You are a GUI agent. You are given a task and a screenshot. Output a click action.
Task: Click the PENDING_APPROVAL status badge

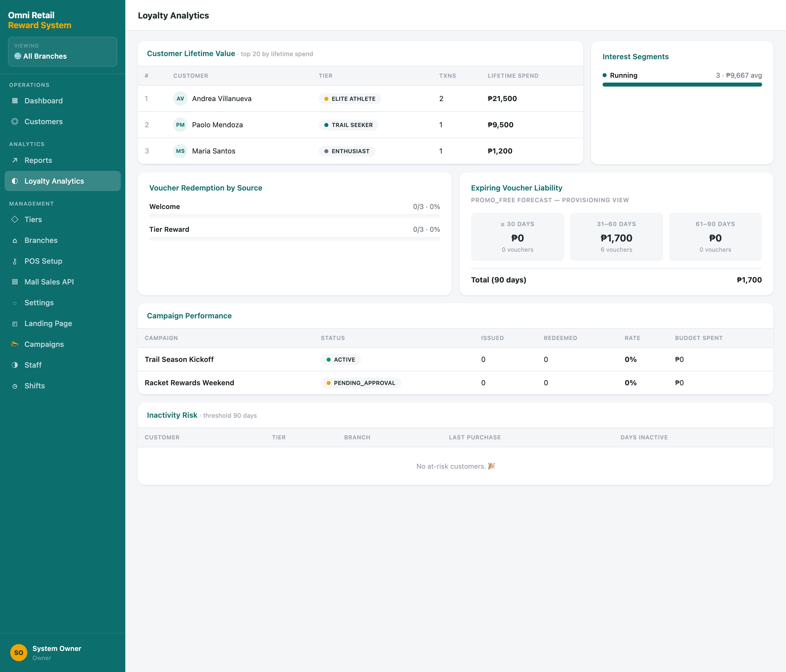pos(361,383)
